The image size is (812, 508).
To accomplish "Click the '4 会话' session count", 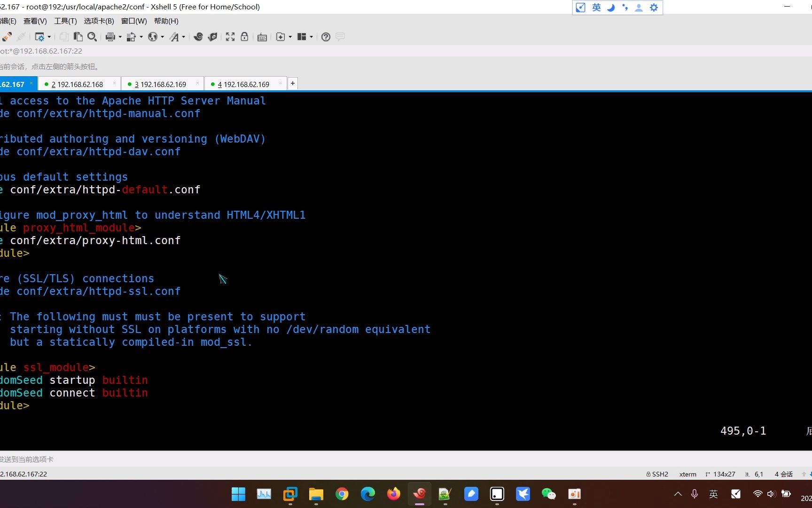I will point(783,474).
